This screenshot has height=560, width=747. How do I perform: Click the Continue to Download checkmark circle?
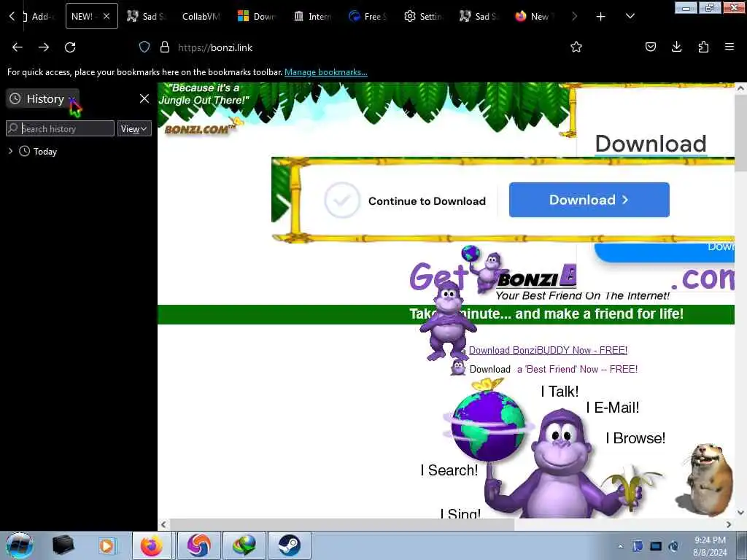tap(342, 200)
